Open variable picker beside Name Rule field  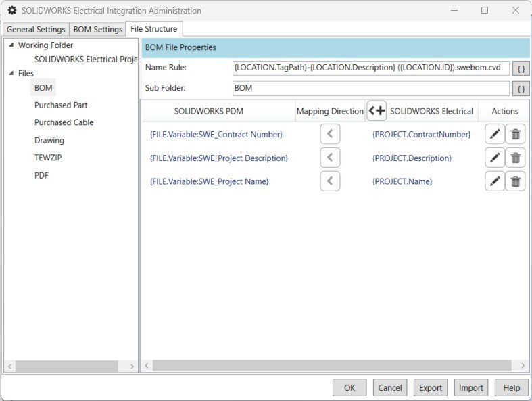521,68
